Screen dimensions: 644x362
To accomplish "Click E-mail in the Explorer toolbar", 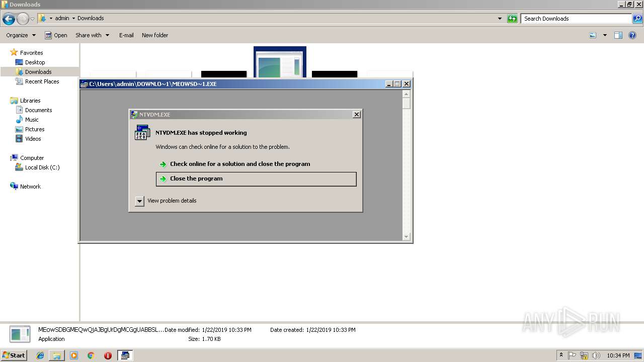I will coord(126,35).
